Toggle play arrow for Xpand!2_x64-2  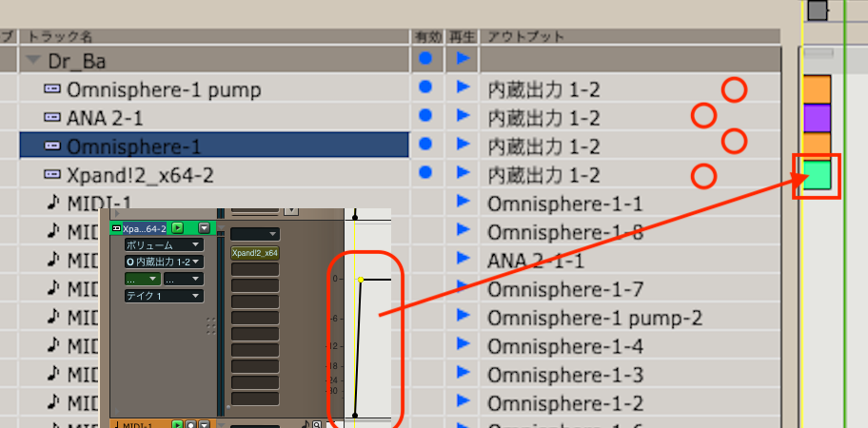463,172
